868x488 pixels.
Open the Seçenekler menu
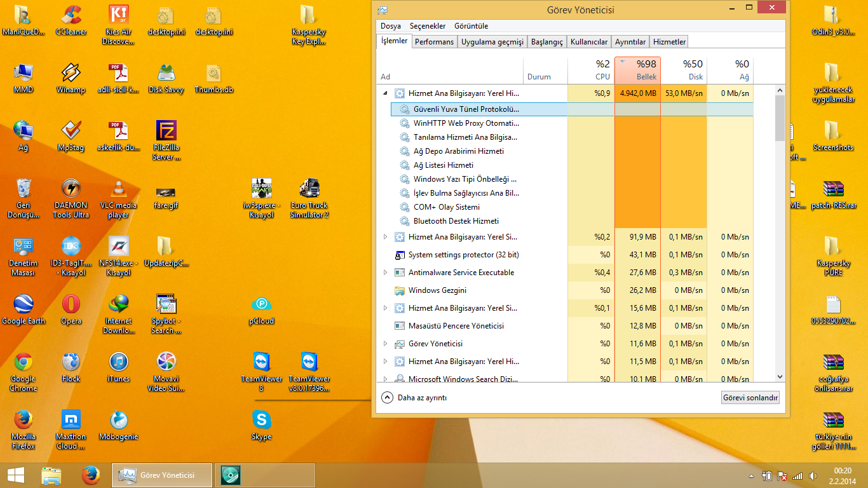(x=427, y=26)
